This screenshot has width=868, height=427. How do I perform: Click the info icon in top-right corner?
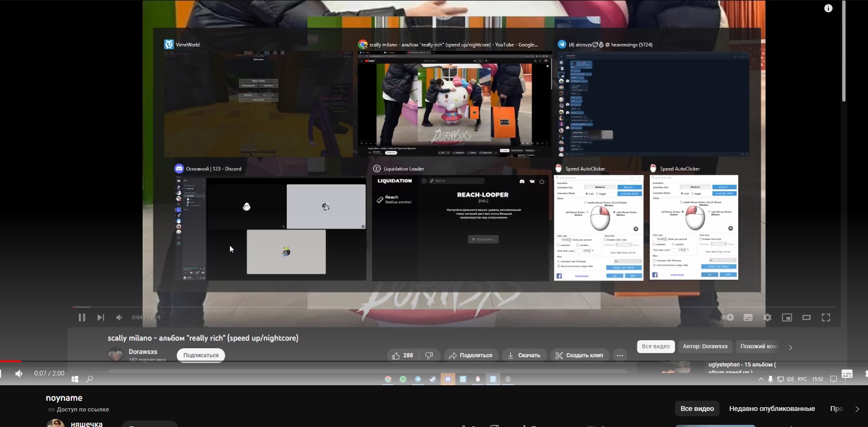[828, 8]
